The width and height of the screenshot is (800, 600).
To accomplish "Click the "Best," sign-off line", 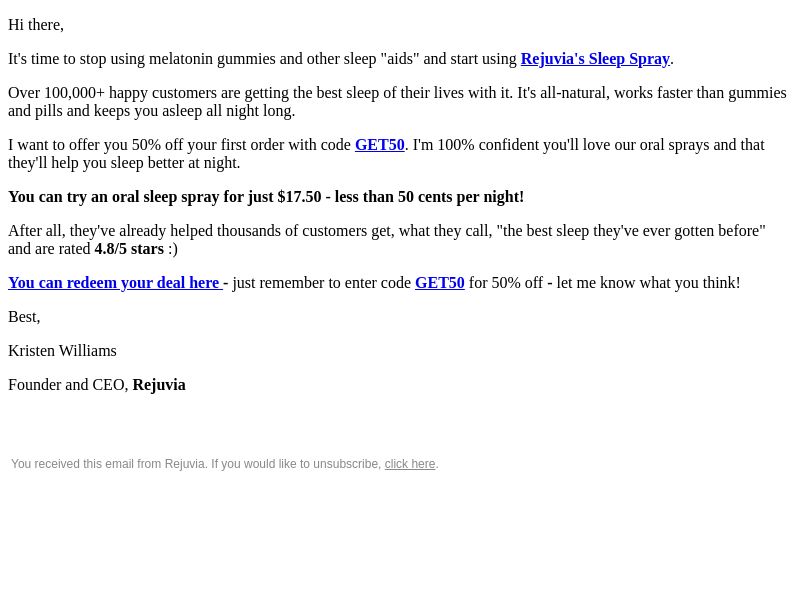I will (x=24, y=317).
